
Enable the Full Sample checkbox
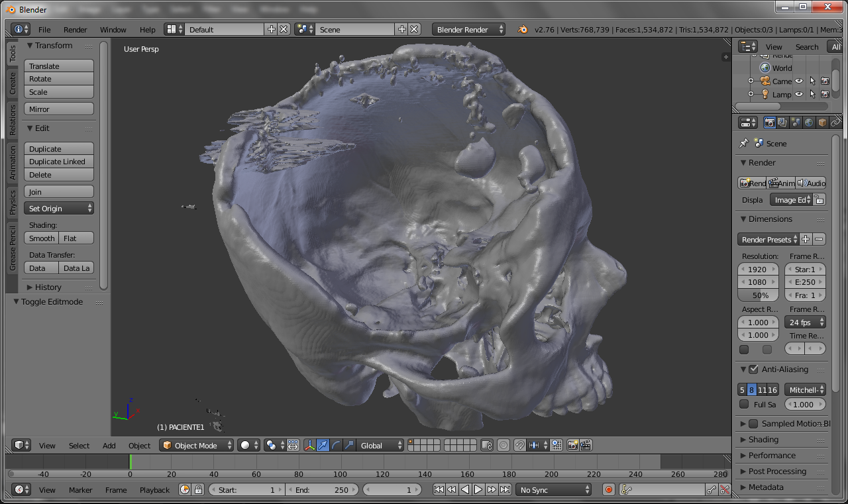(744, 404)
